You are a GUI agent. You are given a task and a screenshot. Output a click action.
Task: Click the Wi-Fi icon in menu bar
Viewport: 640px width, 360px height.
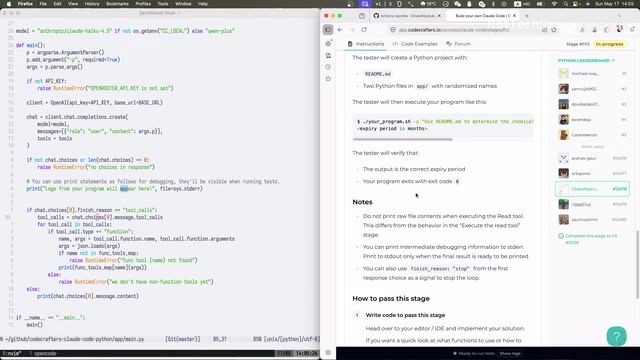coord(554,4)
